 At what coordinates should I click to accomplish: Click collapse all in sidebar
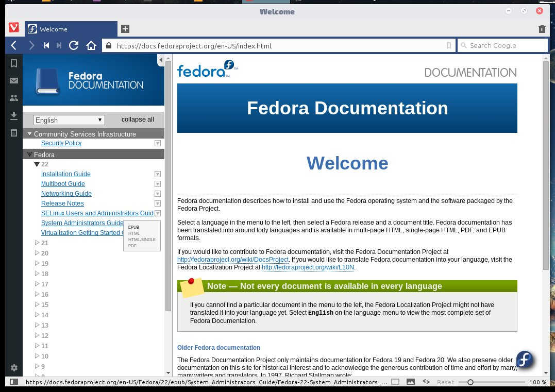pyautogui.click(x=138, y=120)
